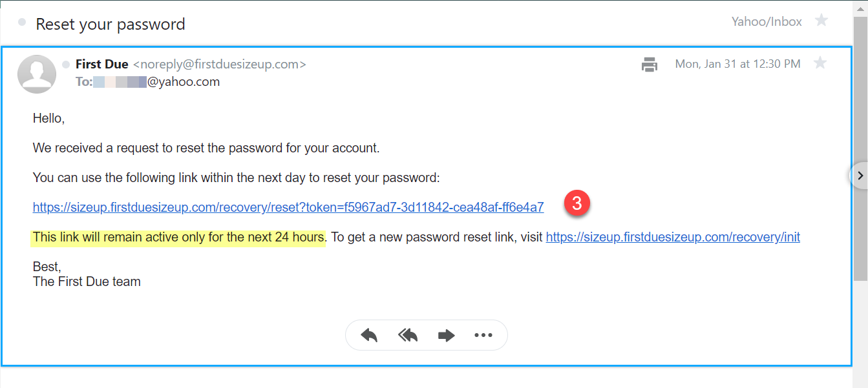
Task: Click the Yahoo/Inbox folder label
Action: point(767,21)
